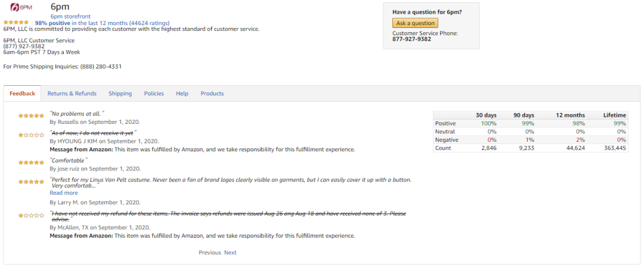The image size is (644, 268).
Task: Open the Help tab
Action: tap(182, 94)
